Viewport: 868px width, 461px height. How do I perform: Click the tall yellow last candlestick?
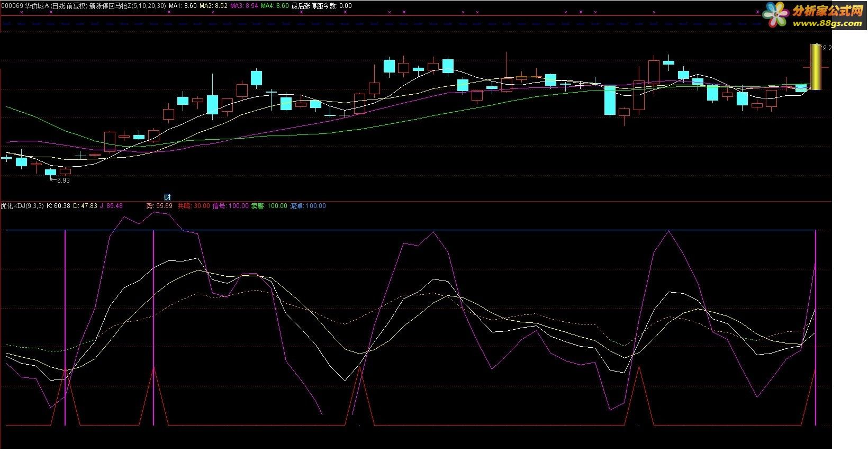click(x=816, y=67)
